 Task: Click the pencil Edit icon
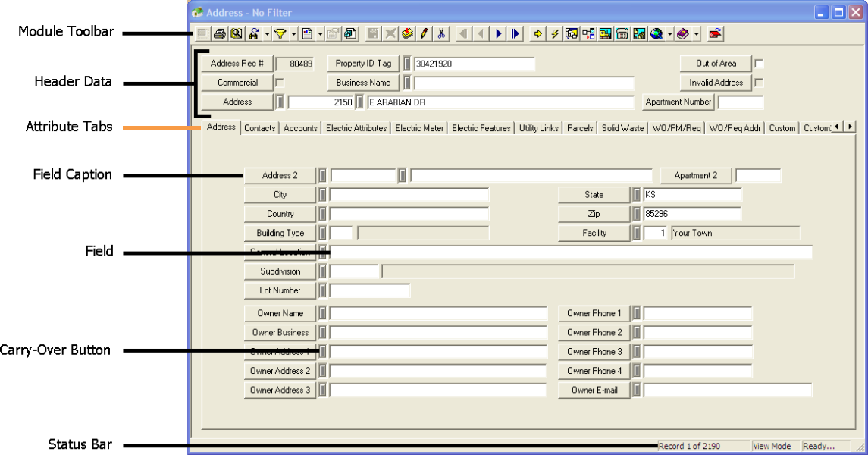pyautogui.click(x=424, y=34)
